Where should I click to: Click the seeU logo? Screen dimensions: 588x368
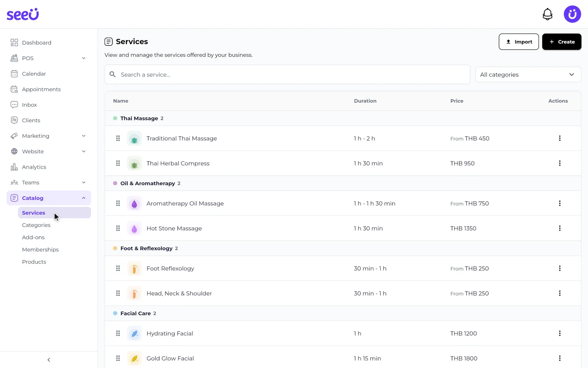(x=23, y=14)
